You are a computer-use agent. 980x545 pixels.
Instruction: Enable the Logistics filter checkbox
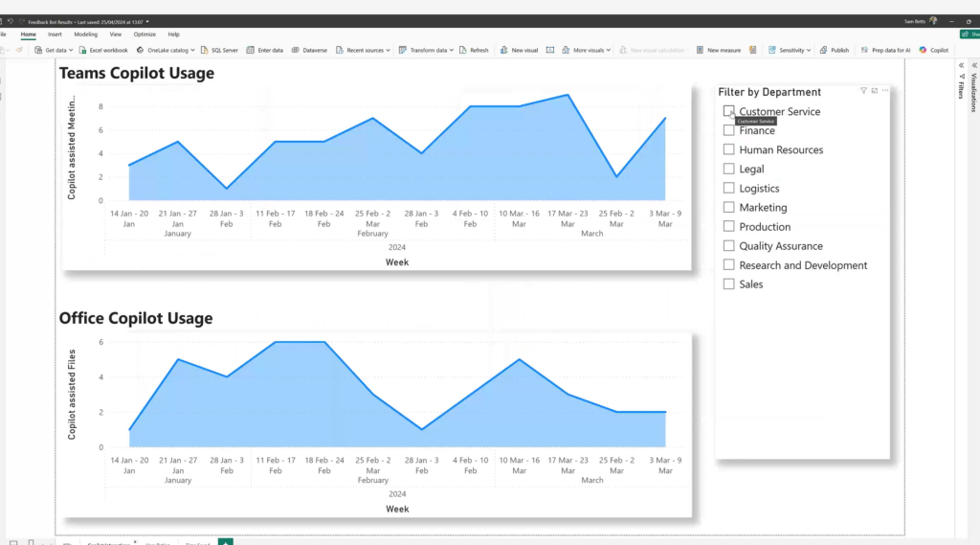pos(728,188)
